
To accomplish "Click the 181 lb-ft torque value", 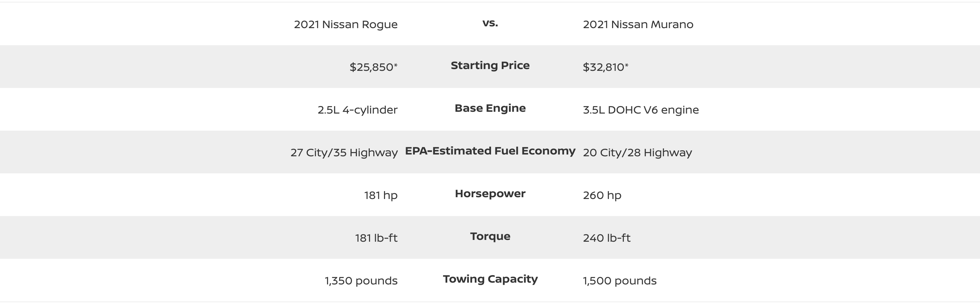I will [x=376, y=238].
